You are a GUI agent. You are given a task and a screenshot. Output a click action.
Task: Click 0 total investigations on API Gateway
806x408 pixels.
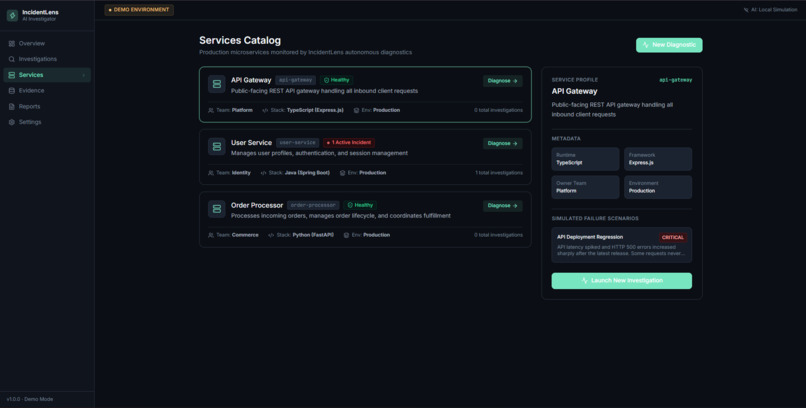(x=498, y=110)
